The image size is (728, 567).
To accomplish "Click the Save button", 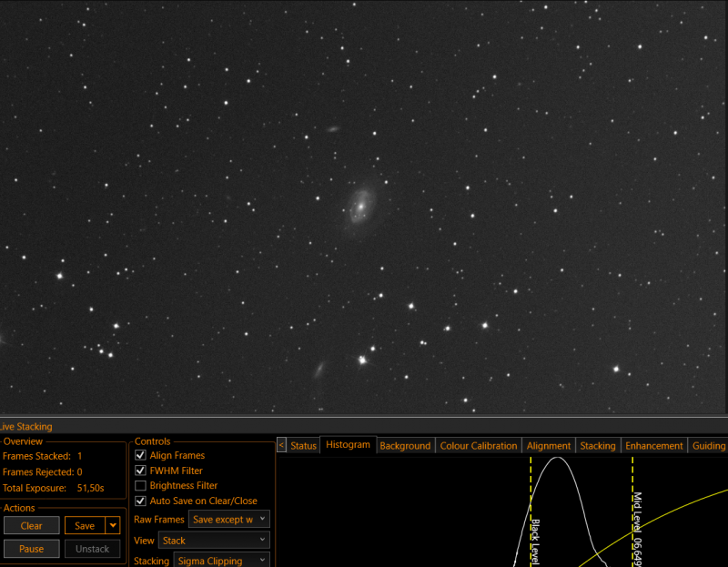I will [85, 526].
